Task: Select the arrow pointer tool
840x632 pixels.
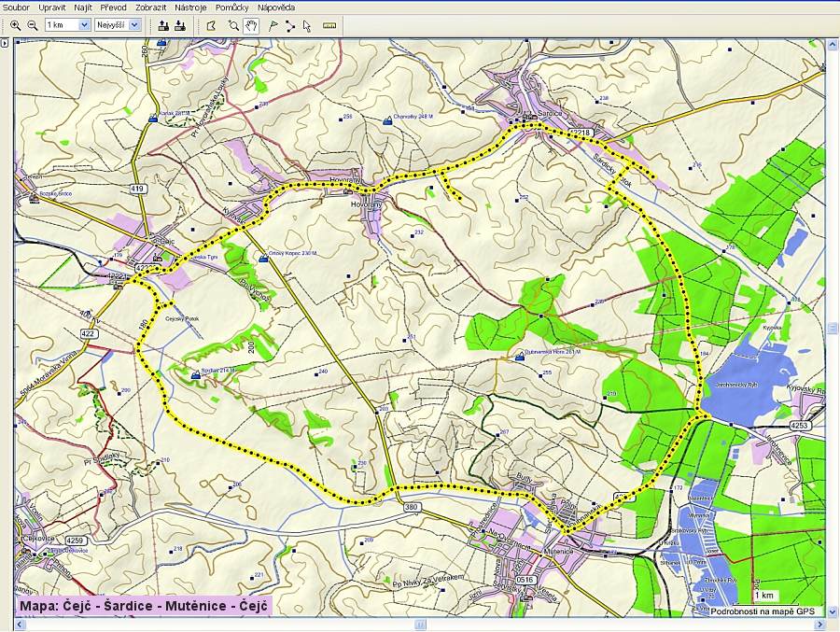Action: pyautogui.click(x=306, y=25)
